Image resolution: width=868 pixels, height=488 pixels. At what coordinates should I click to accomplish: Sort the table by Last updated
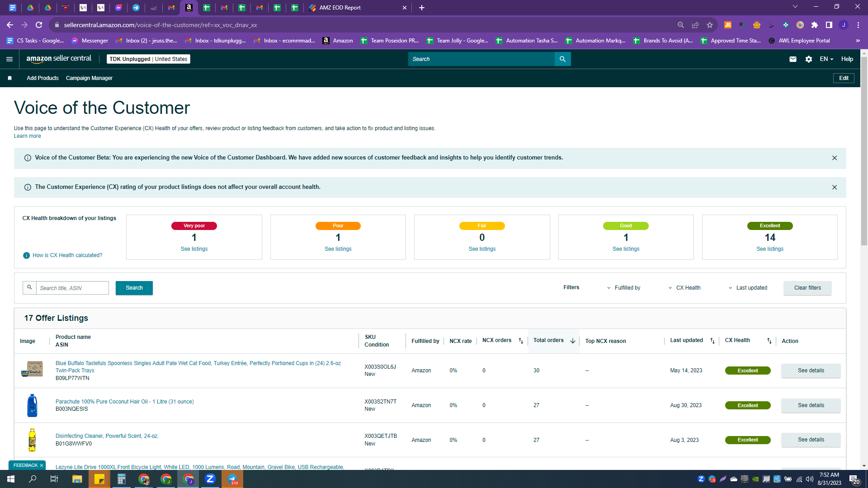(x=712, y=341)
